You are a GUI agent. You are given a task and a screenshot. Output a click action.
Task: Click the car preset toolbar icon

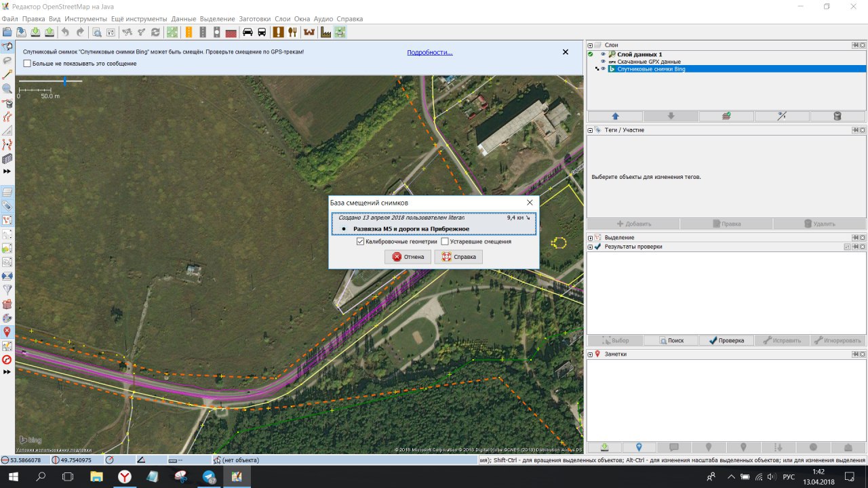[x=248, y=32]
